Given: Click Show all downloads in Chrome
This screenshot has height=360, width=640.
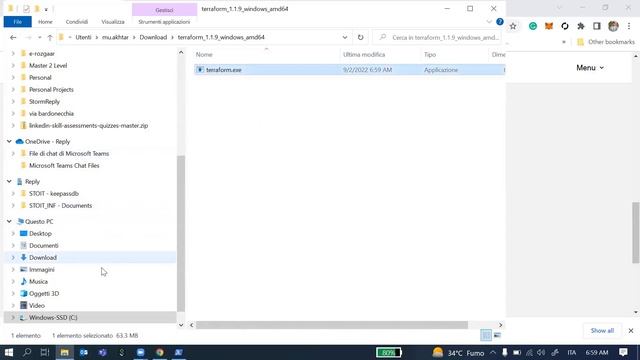Looking at the screenshot, I should coord(602,331).
